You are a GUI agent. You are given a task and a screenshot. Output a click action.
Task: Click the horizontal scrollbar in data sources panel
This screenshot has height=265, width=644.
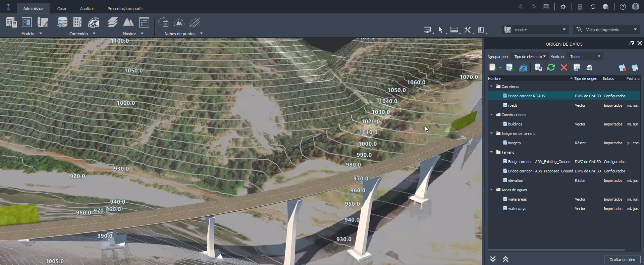(x=556, y=250)
